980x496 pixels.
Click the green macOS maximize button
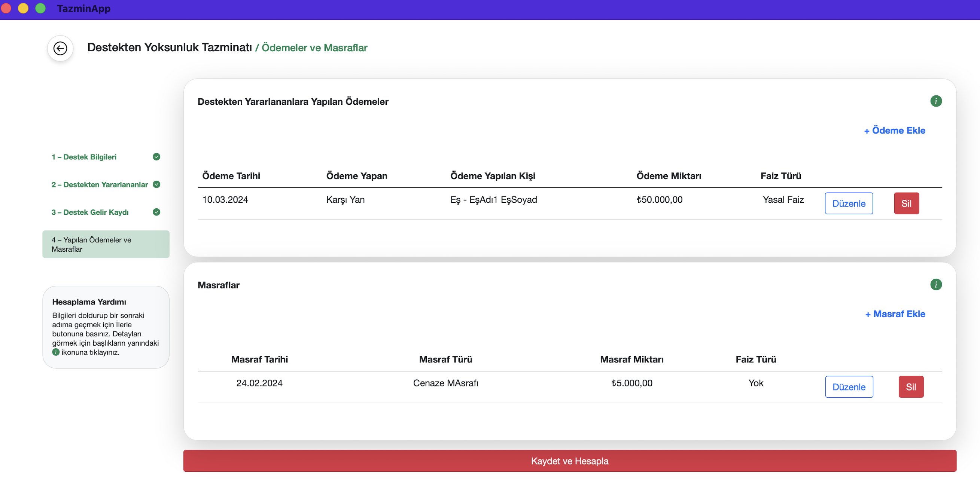point(40,8)
